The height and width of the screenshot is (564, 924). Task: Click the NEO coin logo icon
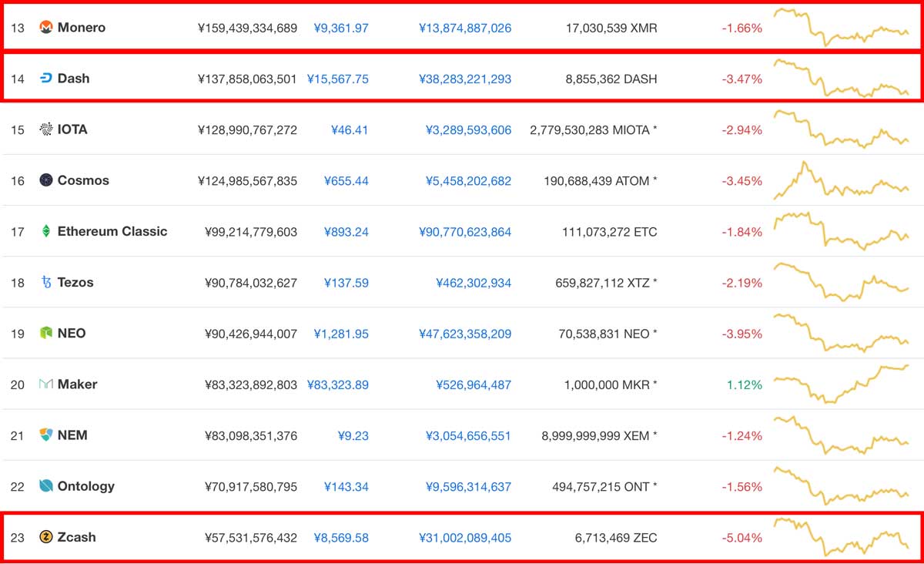tap(45, 334)
